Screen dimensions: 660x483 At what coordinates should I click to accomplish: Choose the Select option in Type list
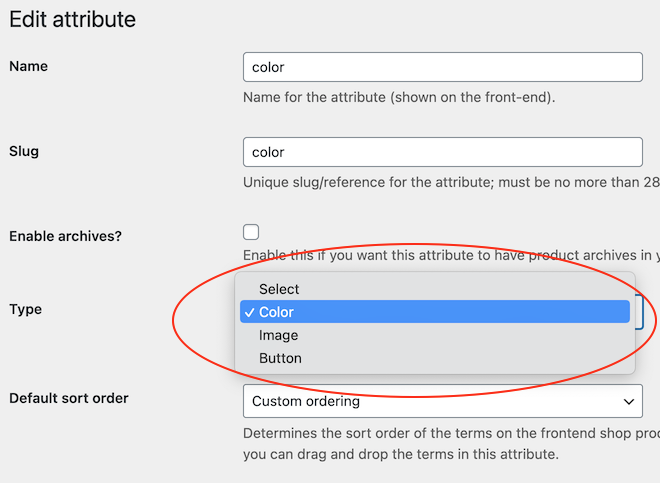(x=279, y=289)
